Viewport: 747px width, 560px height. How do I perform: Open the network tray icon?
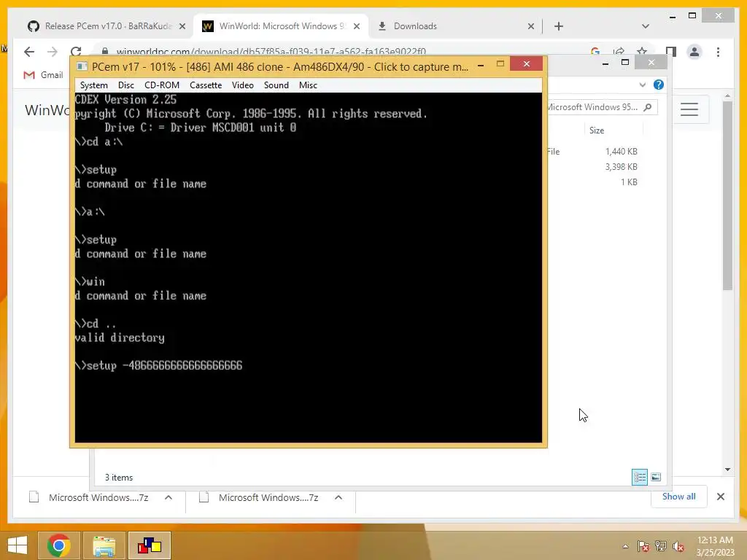click(660, 546)
